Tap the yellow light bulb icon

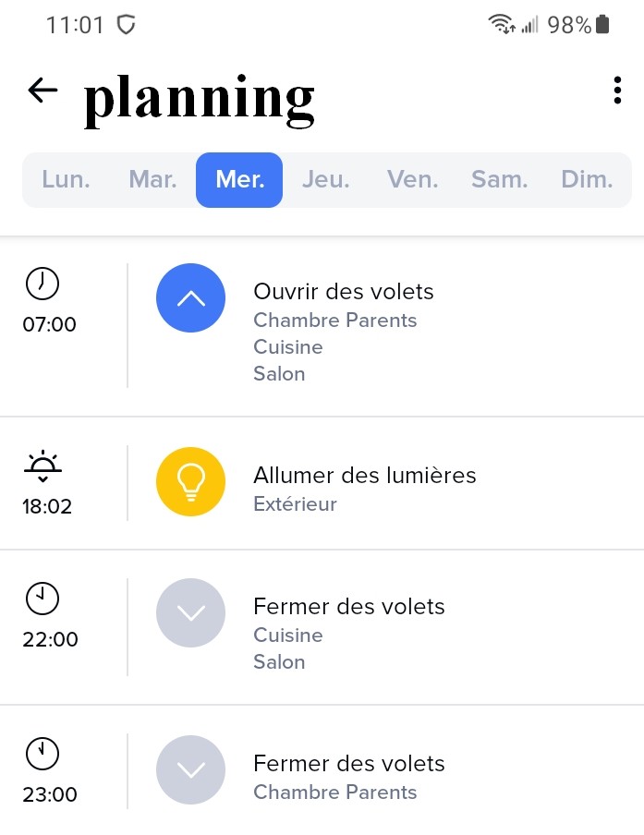[x=191, y=481]
